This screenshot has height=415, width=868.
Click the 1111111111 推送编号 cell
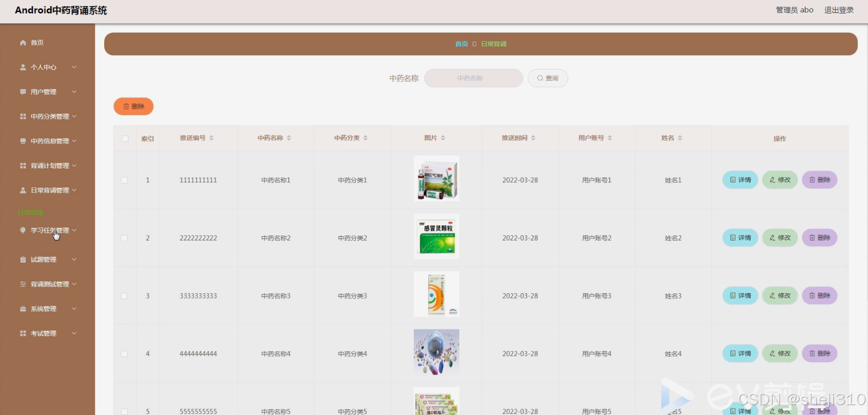click(x=198, y=180)
